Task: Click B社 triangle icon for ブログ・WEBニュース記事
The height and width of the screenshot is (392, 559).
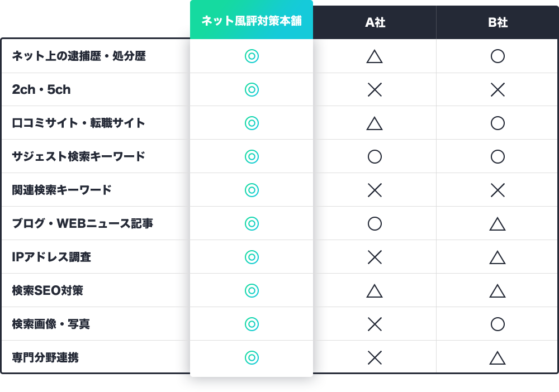Action: 498,224
